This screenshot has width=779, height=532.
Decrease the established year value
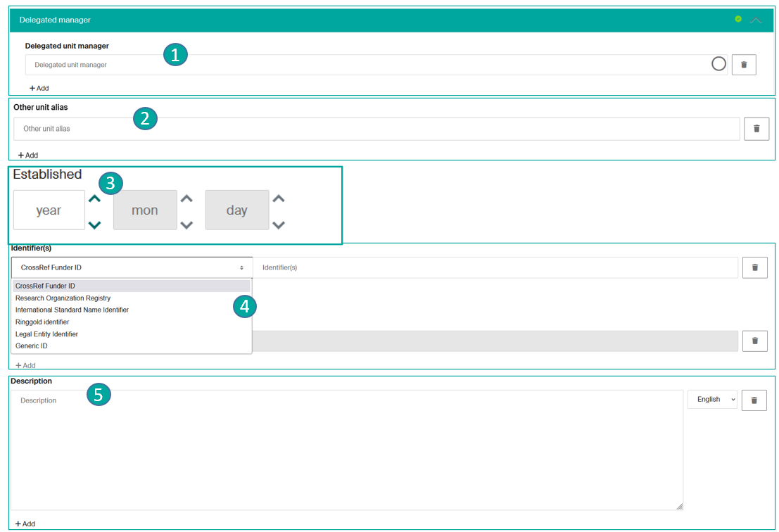[x=95, y=225]
